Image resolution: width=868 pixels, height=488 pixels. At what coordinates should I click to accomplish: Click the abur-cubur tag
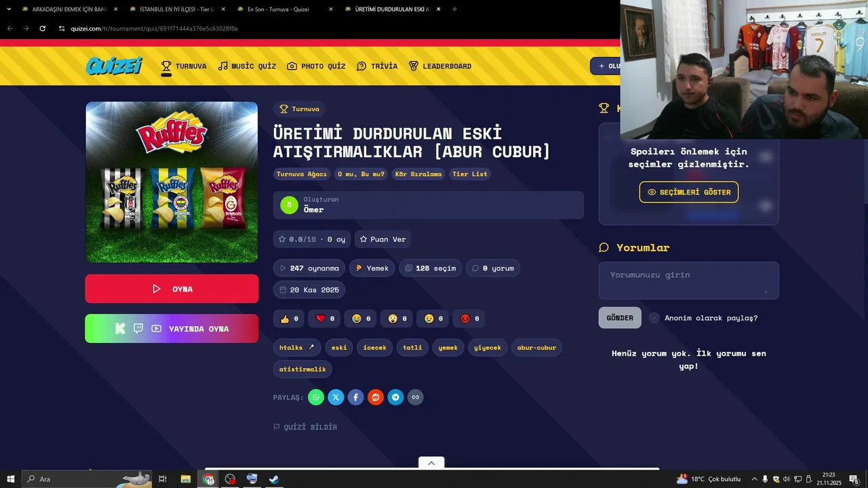pos(536,348)
